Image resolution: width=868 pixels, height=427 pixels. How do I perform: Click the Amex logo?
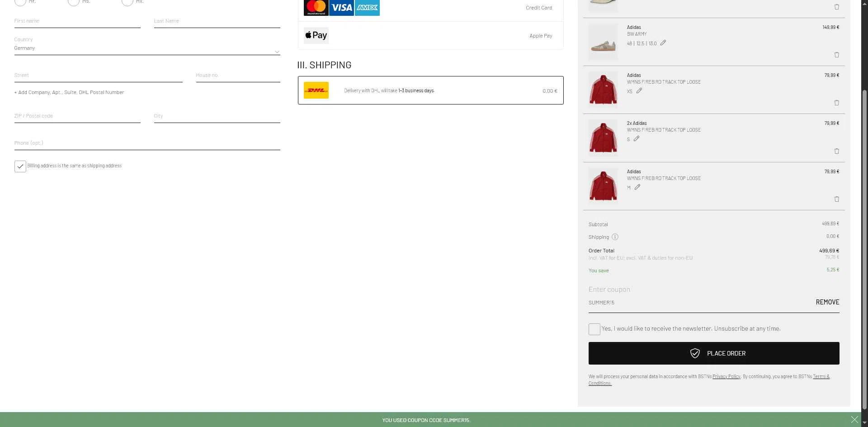click(x=367, y=8)
